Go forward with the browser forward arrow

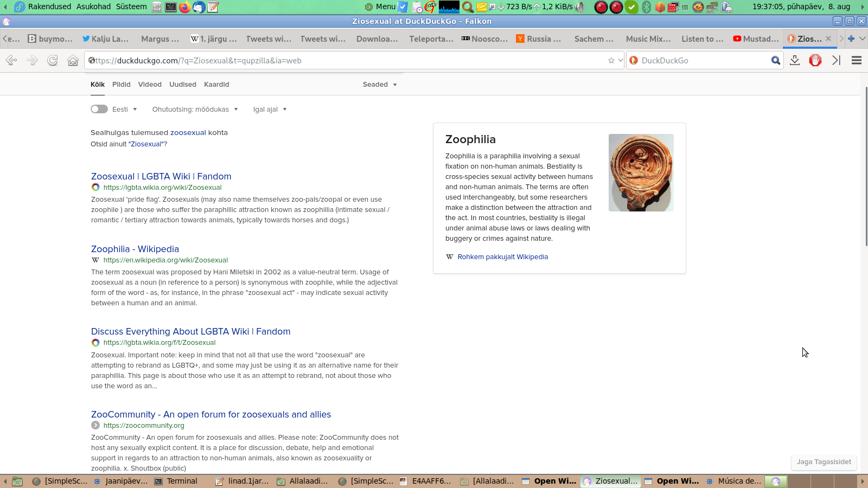pos(32,60)
